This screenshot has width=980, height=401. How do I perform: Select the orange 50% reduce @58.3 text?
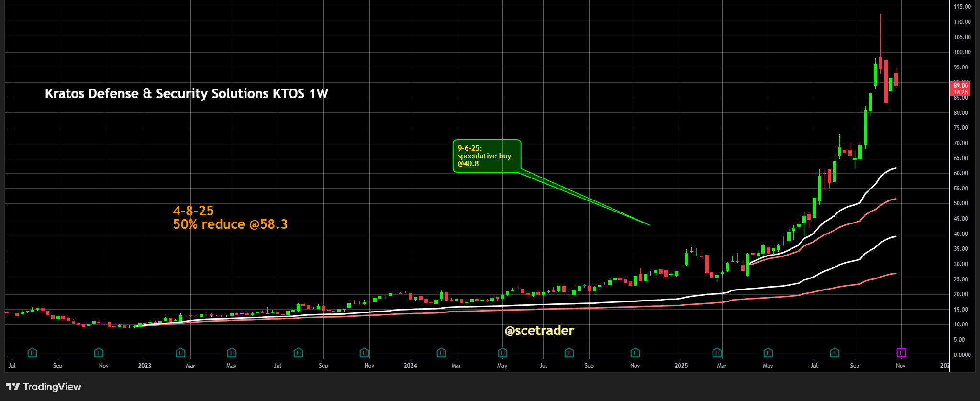click(230, 224)
